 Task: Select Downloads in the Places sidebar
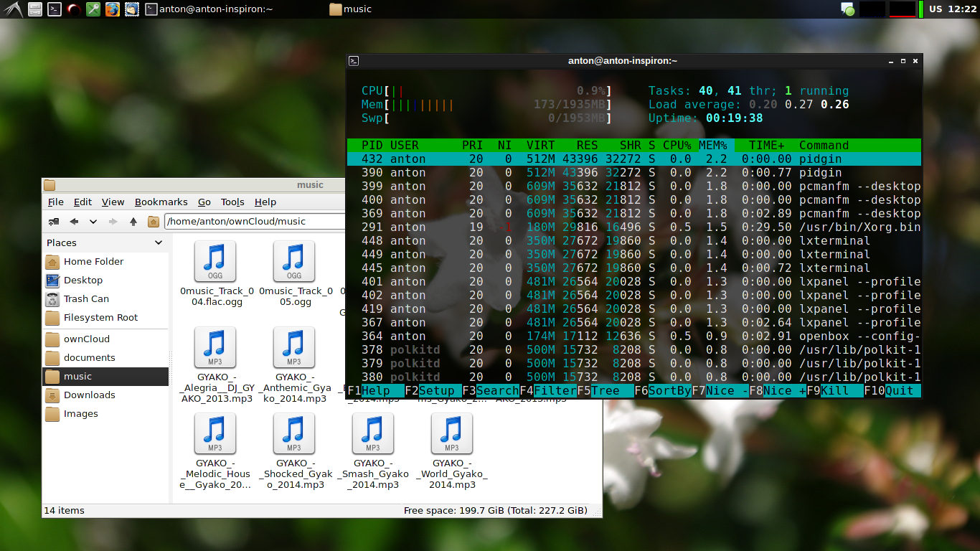89,395
